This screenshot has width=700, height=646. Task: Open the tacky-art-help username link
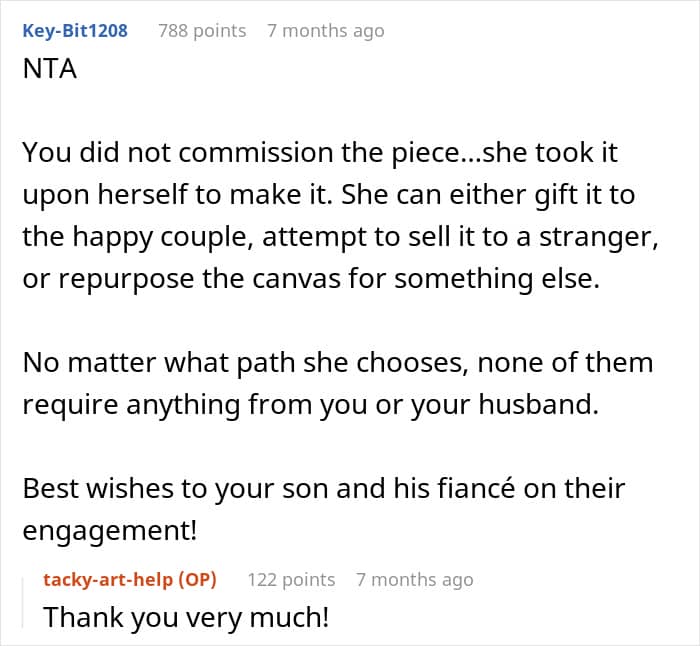(108, 579)
